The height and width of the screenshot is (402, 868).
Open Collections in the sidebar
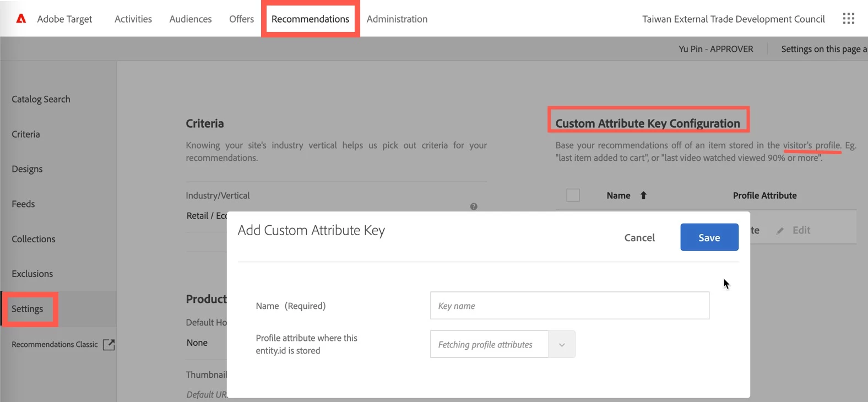point(34,239)
